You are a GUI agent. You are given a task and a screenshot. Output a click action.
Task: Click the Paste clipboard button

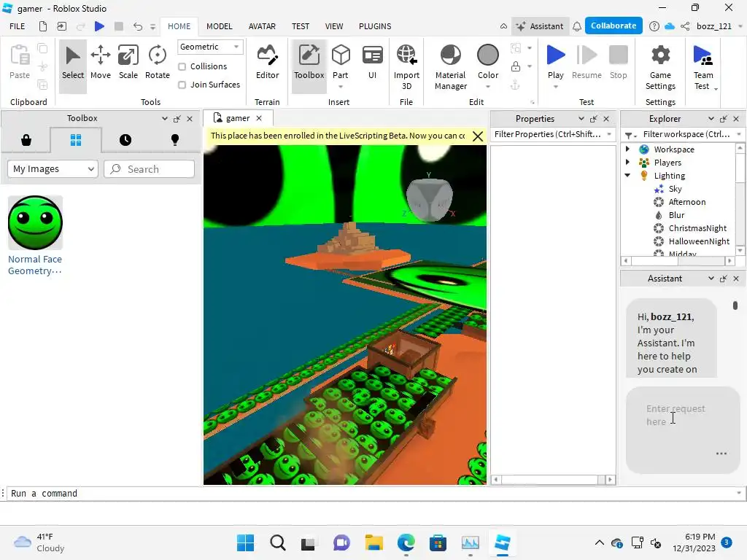(20, 62)
